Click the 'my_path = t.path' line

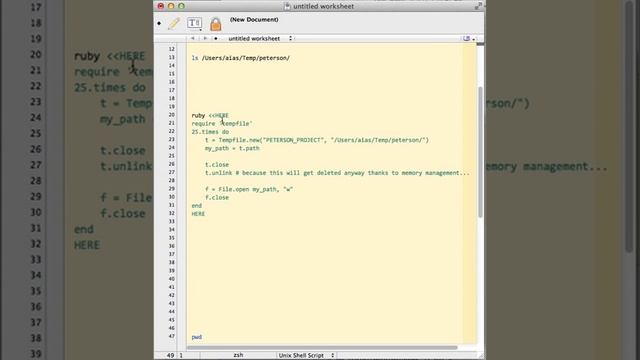click(x=232, y=148)
